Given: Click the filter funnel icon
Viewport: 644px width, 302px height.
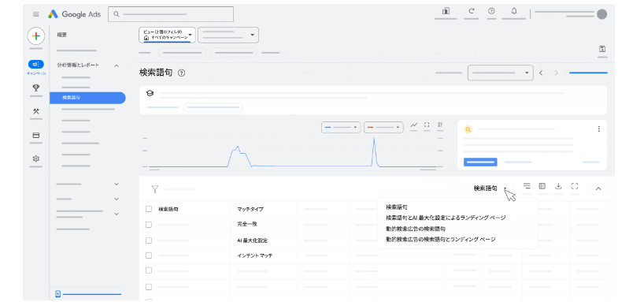Looking at the screenshot, I should pyautogui.click(x=155, y=189).
